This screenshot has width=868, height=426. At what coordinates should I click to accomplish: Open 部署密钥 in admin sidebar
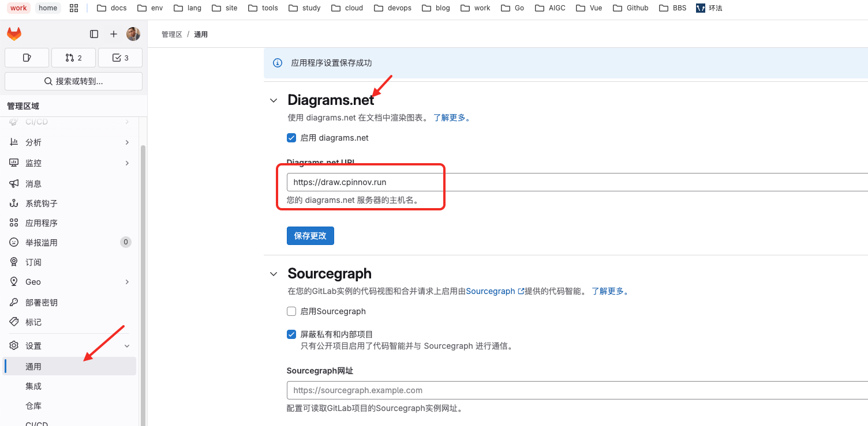tap(70, 303)
